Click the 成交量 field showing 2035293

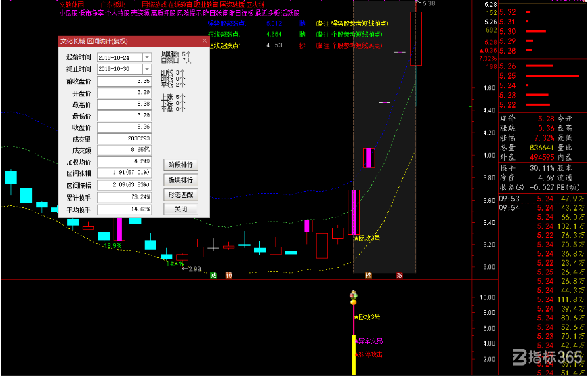124,139
